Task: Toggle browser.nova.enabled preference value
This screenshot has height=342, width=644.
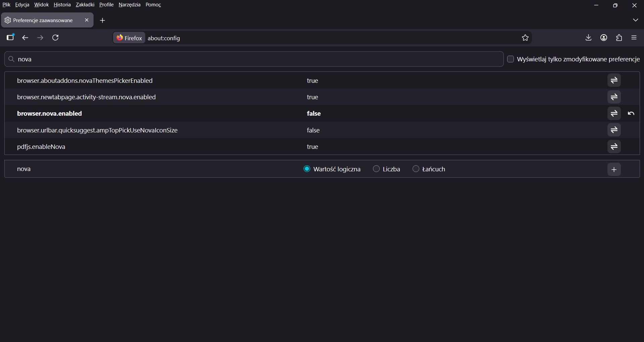Action: coord(614,113)
